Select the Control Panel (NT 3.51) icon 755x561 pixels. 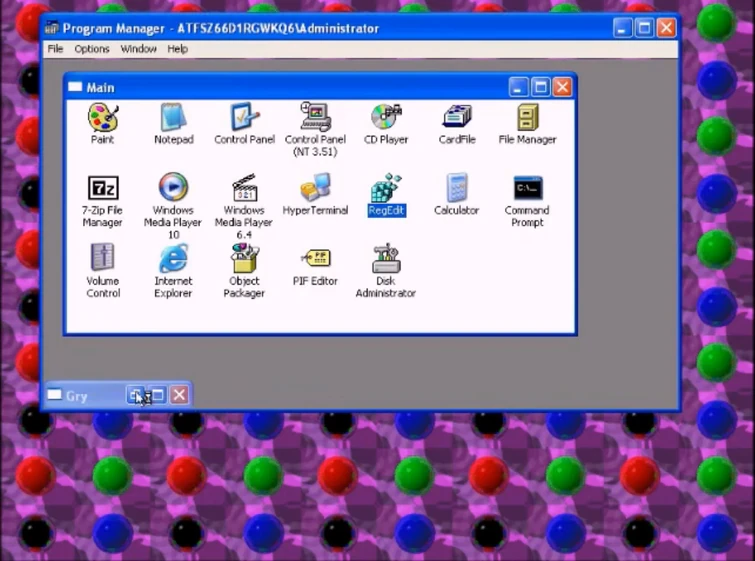point(315,116)
